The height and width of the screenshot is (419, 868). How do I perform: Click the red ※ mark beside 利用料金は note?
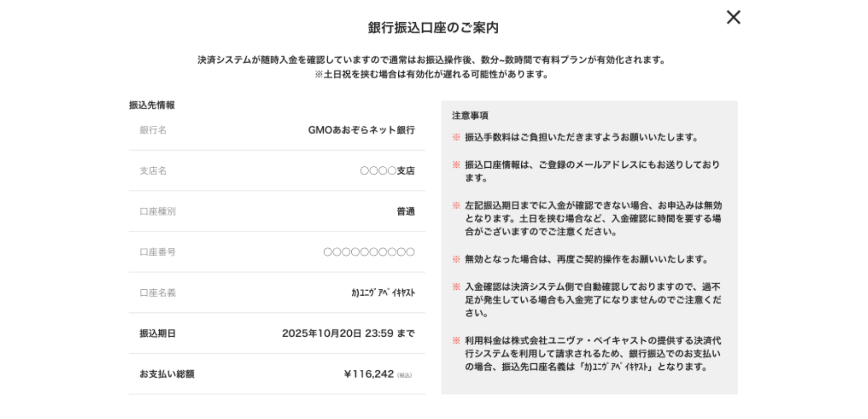[x=456, y=341]
